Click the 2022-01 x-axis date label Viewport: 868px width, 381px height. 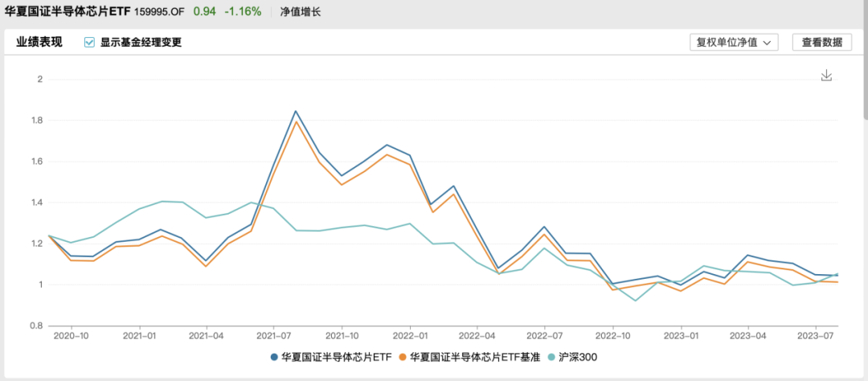tap(410, 334)
